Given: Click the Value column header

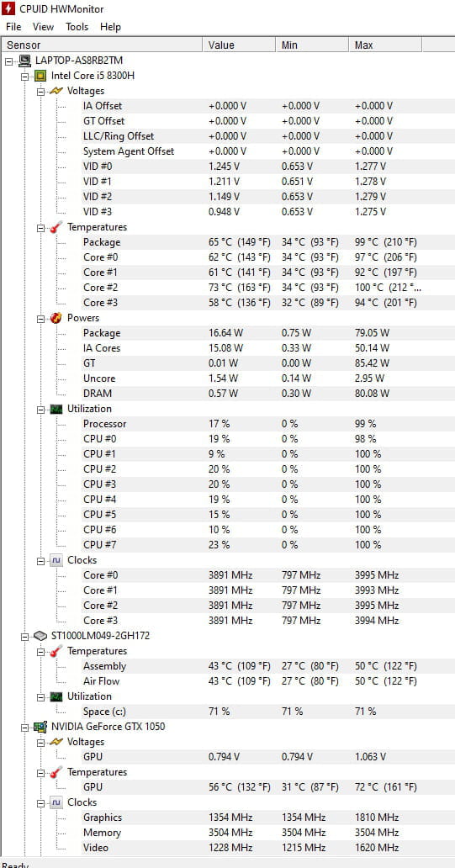Looking at the screenshot, I should coord(239,45).
